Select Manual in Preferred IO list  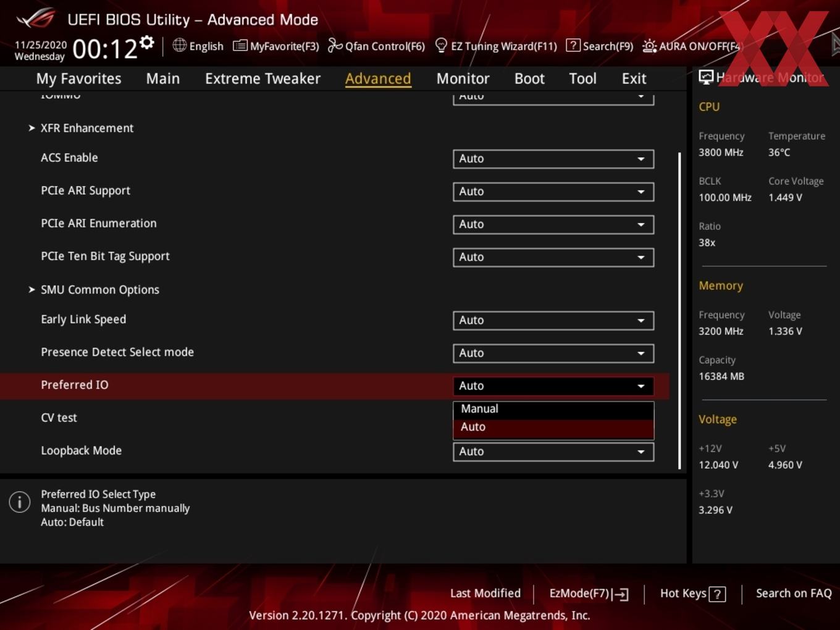pyautogui.click(x=553, y=409)
